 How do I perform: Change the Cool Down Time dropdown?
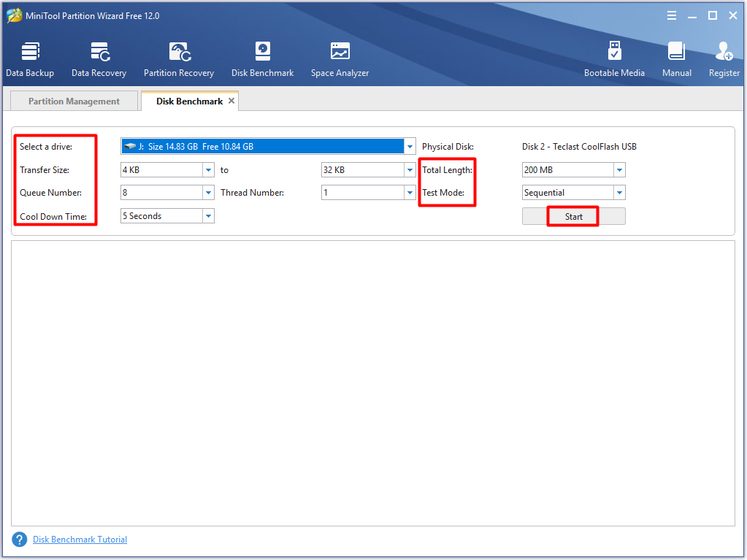208,216
